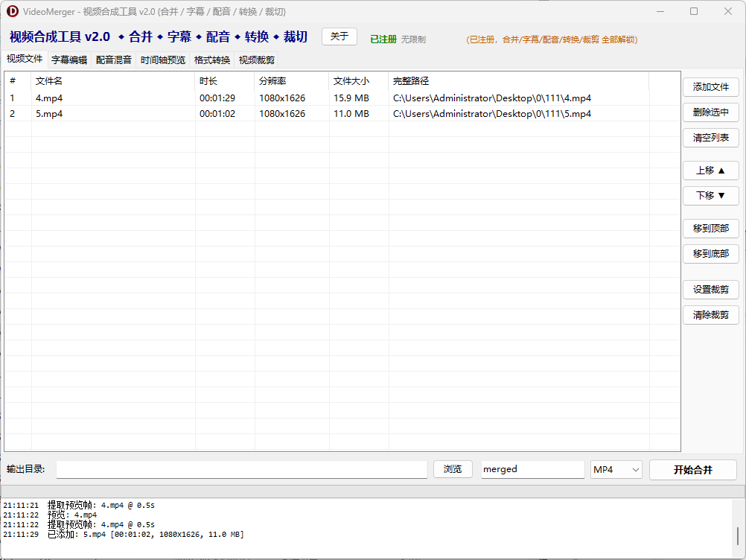Send file to top with 移到顶部
This screenshot has width=746, height=560.
(710, 229)
